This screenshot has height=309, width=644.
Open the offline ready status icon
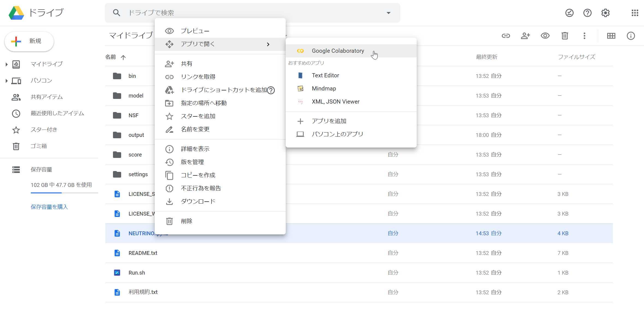click(x=570, y=13)
